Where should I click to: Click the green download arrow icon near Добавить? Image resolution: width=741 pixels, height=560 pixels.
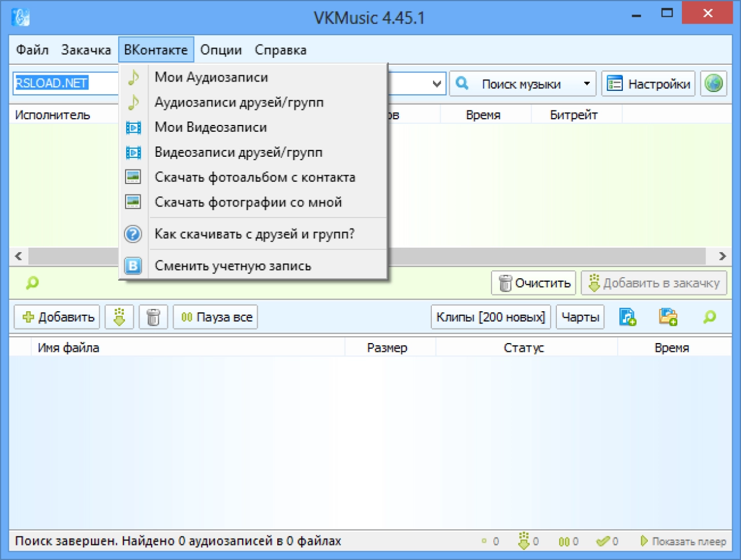pos(119,317)
